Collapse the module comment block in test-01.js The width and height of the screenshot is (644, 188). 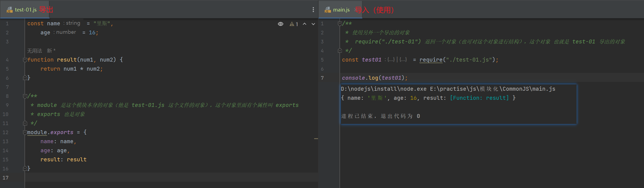[25, 96]
